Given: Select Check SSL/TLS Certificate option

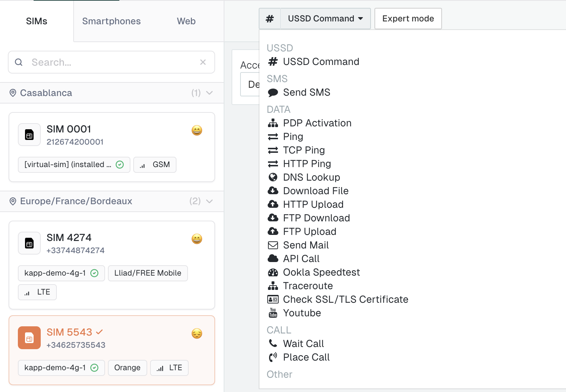Looking at the screenshot, I should [x=345, y=300].
